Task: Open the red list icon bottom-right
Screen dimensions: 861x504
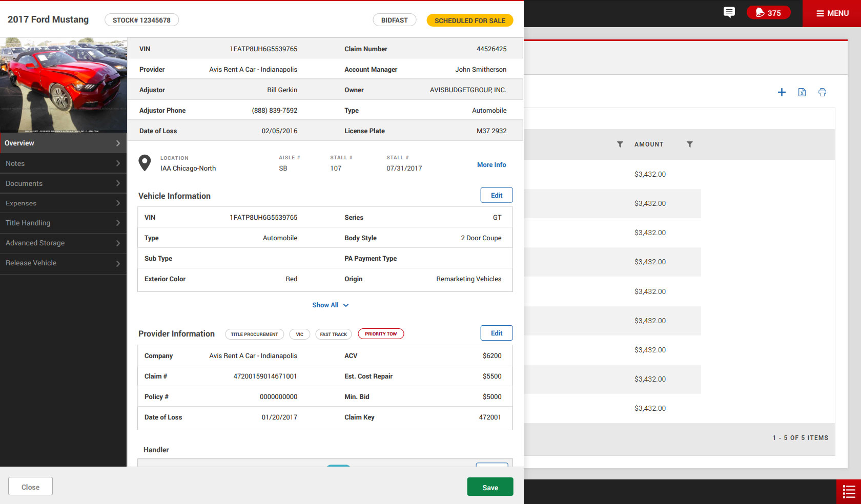Action: [849, 492]
